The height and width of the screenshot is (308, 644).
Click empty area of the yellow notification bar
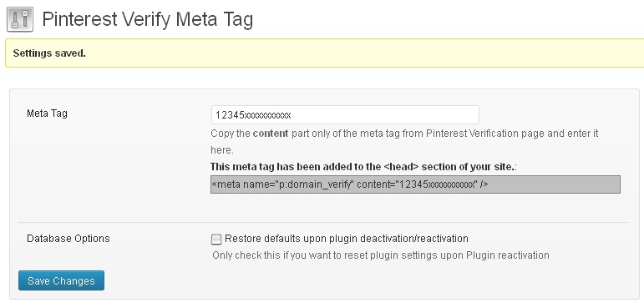370,53
